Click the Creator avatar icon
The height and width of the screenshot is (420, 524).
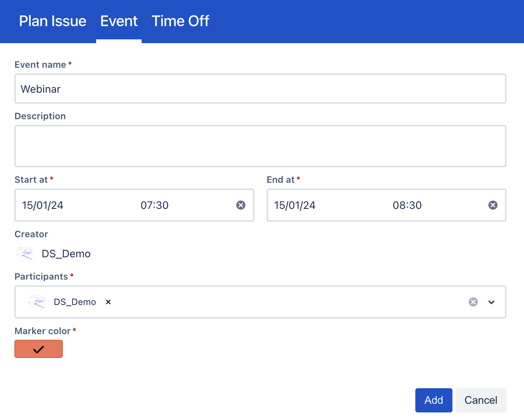pos(25,254)
